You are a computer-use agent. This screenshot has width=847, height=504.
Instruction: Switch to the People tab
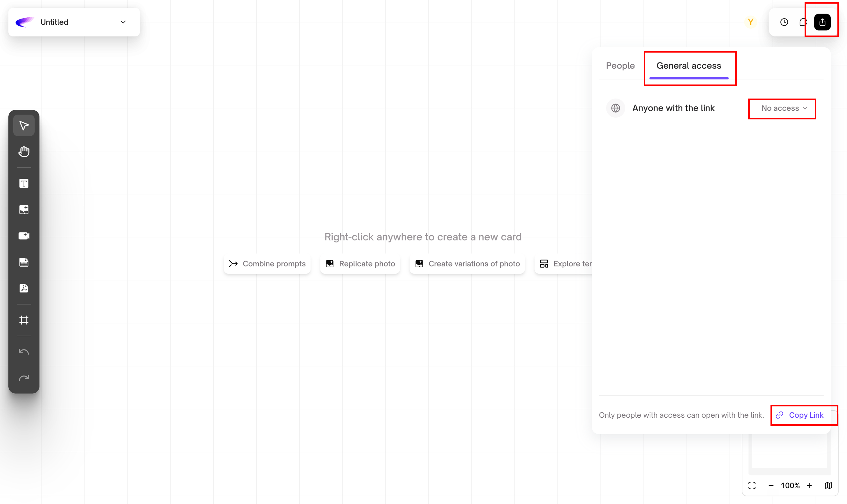point(620,65)
